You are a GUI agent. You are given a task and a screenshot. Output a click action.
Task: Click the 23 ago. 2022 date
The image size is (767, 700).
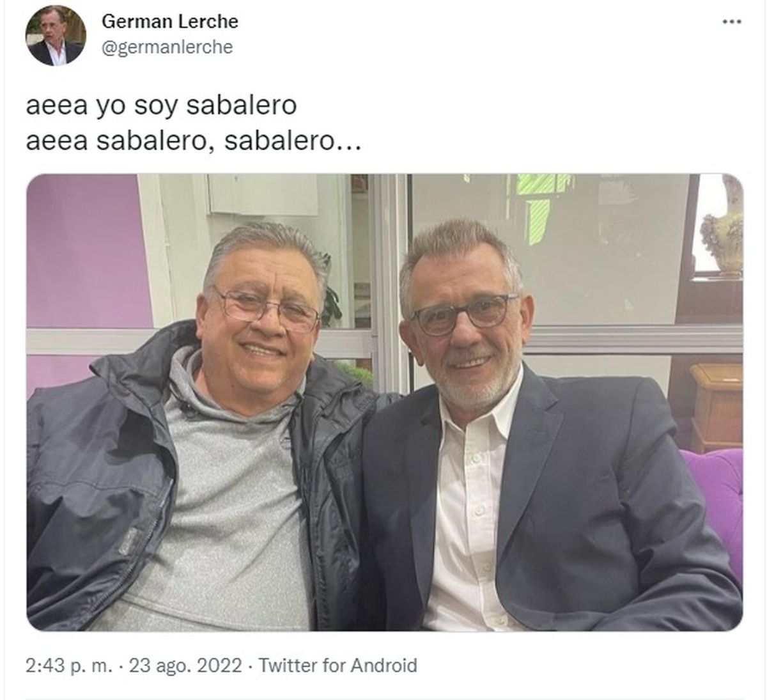(185, 665)
